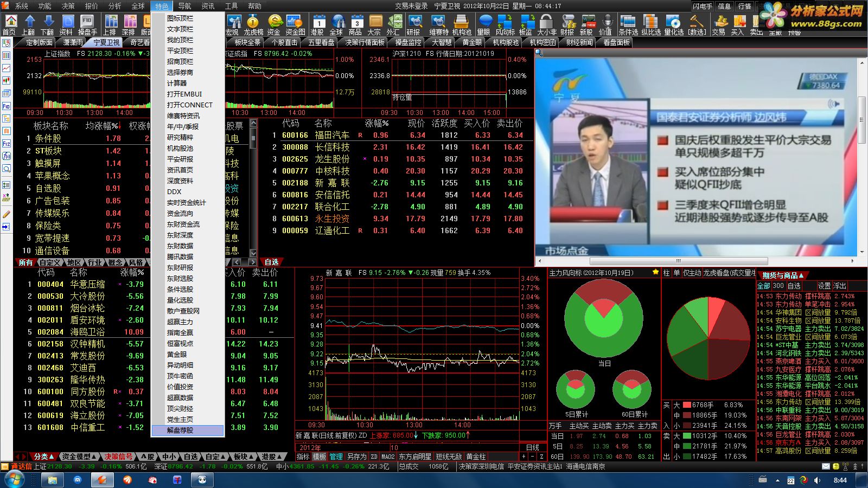The height and width of the screenshot is (488, 868).
Task: Select the 300 filter tab in news panel
Action: click(778, 286)
